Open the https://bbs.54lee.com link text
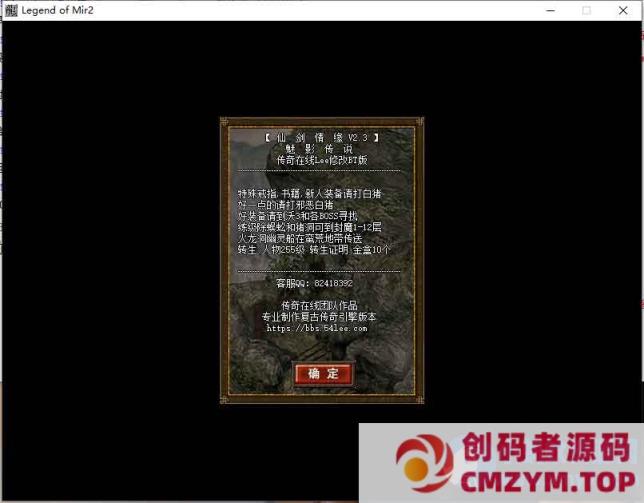644x503 pixels. [317, 328]
